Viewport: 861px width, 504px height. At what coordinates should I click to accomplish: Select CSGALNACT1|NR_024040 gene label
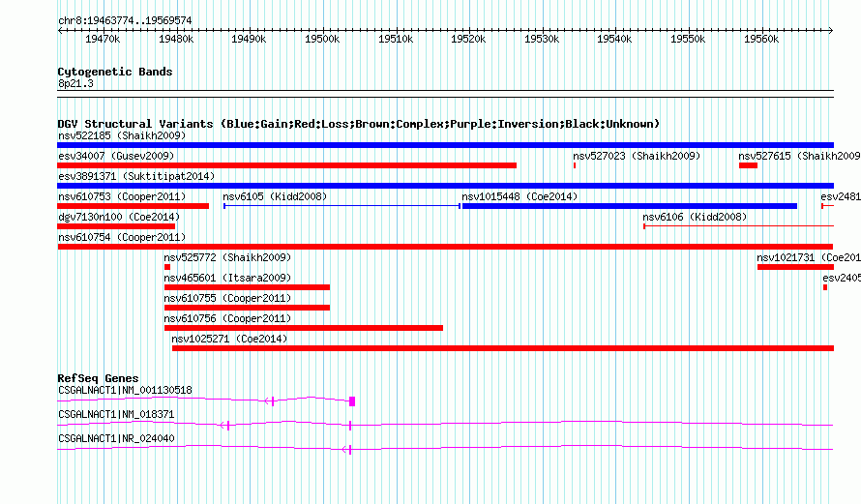(116, 438)
